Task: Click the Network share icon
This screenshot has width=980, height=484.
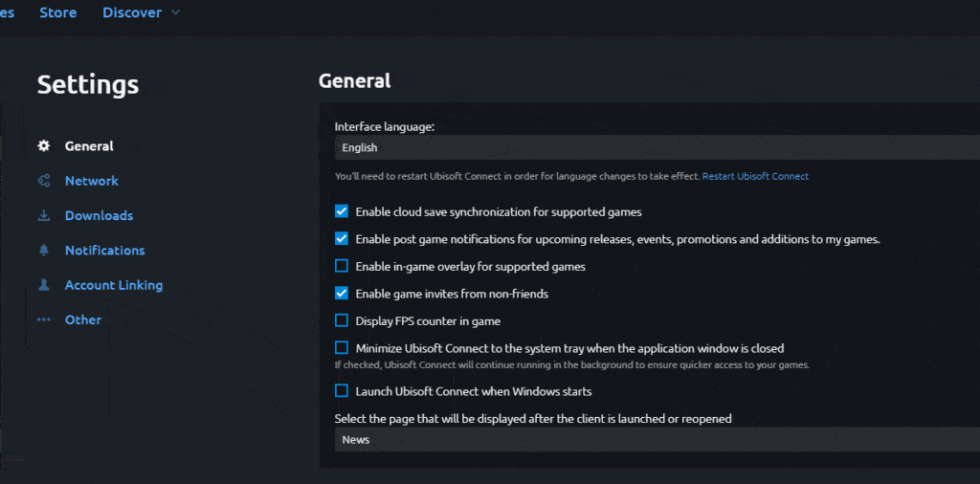Action: coord(44,181)
